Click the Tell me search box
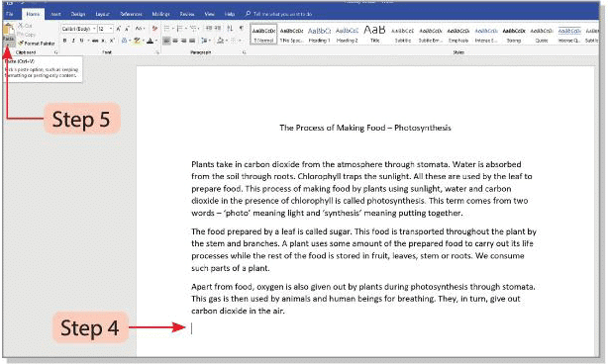This screenshot has width=608, height=364. coord(279,14)
